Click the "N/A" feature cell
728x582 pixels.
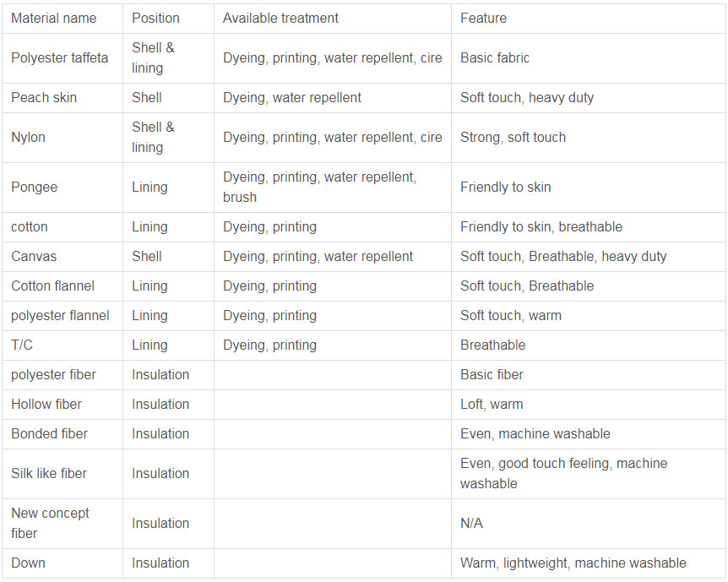coord(471,524)
